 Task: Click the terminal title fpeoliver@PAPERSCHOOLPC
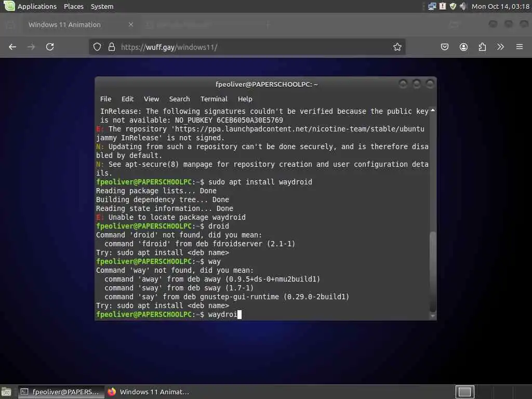point(267,84)
